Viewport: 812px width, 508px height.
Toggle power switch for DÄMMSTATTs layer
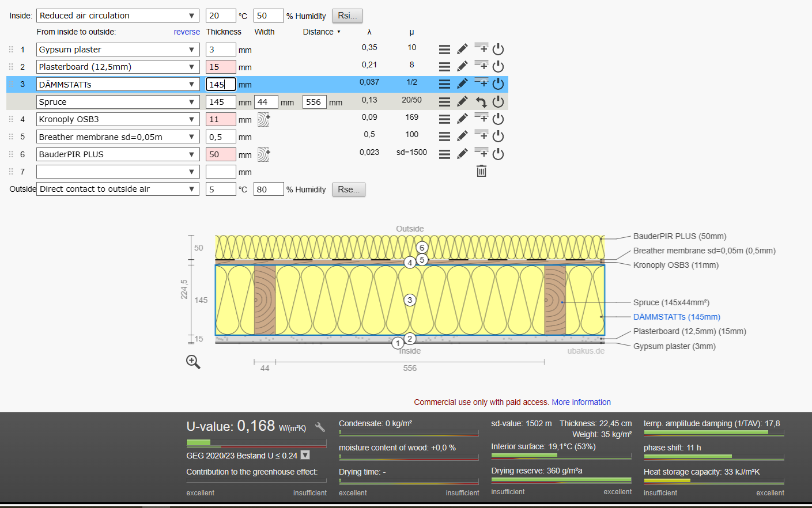(498, 84)
